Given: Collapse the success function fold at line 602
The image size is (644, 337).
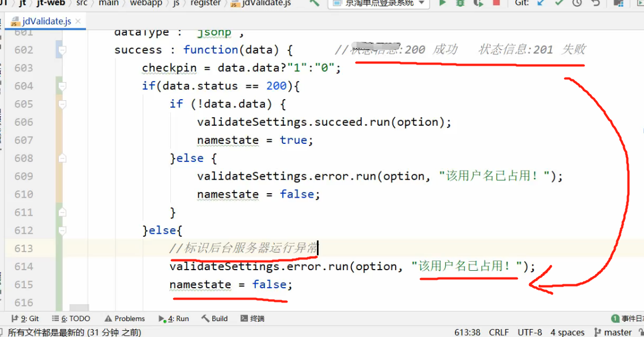Looking at the screenshot, I should coord(62,50).
